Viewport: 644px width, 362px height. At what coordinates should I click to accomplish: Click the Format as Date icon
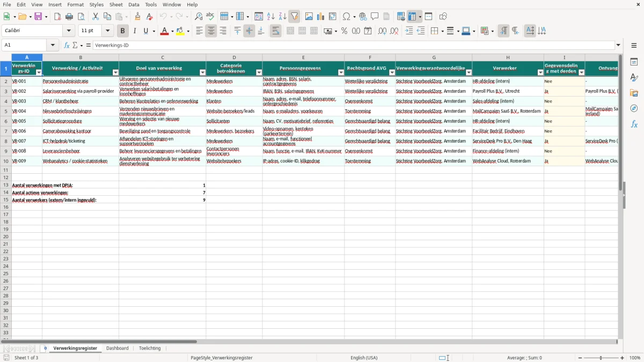368,31
